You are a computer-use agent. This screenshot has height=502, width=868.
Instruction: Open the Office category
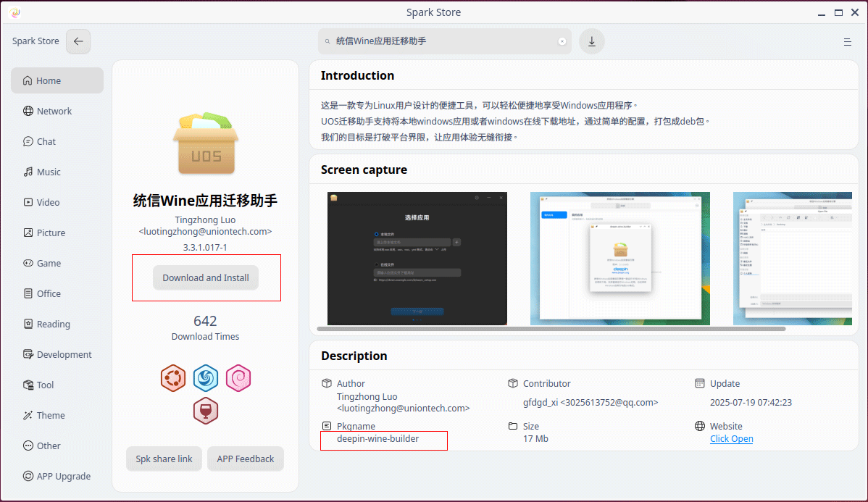click(x=57, y=294)
